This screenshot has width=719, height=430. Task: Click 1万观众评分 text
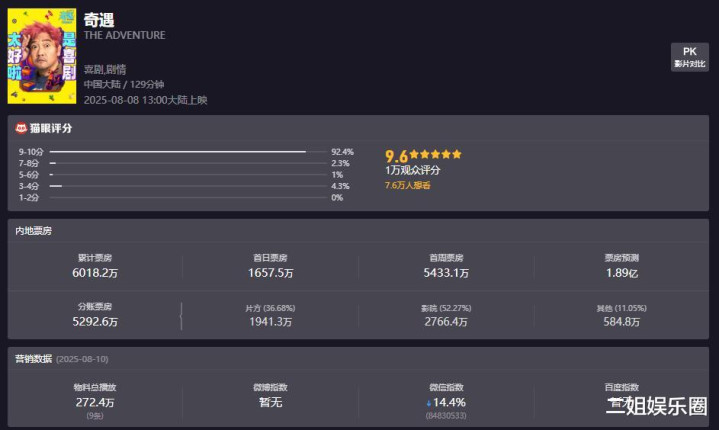tap(412, 171)
